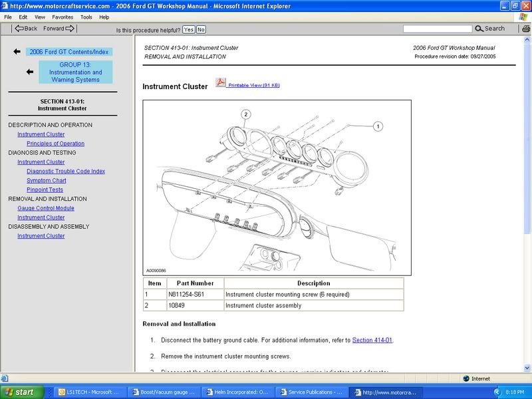
Task: Expand hidden system tray icons arrow
Action: pyautogui.click(x=497, y=392)
